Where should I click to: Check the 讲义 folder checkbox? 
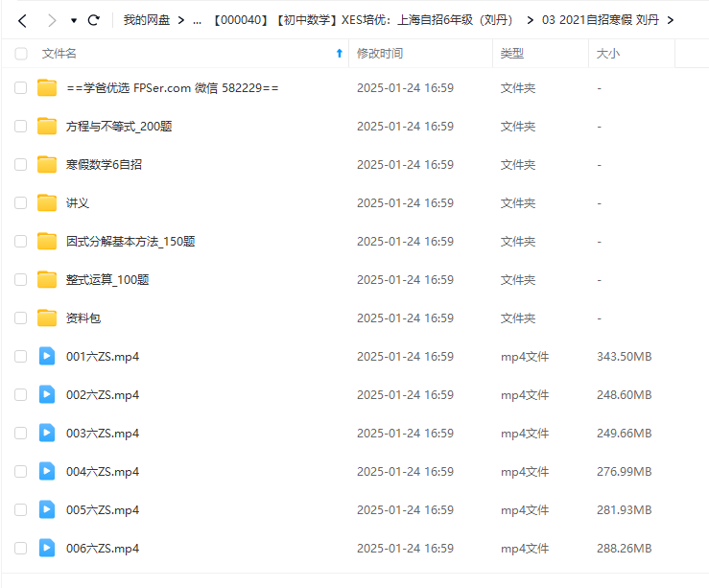[x=21, y=203]
